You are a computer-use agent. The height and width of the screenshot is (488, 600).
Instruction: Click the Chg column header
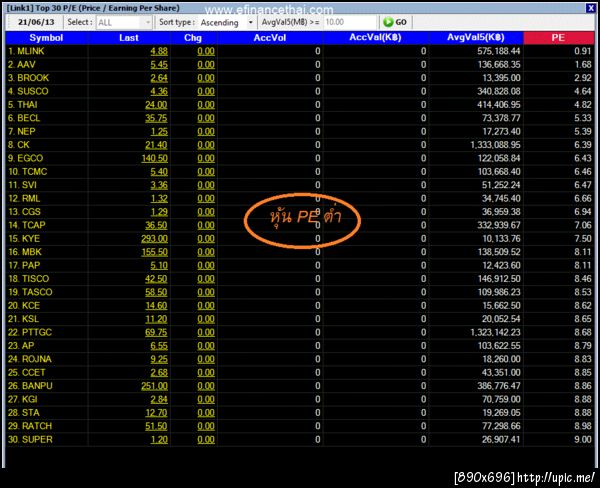(x=193, y=38)
